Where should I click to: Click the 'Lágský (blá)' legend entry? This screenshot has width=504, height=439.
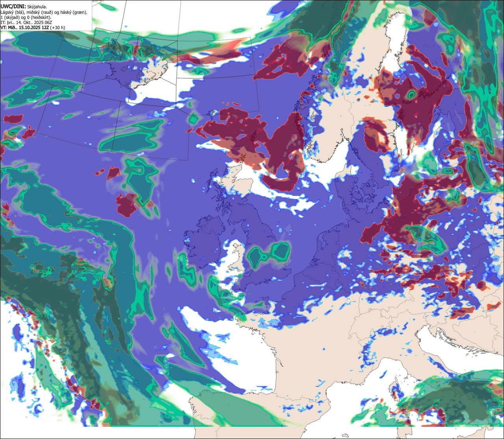click(12, 12)
